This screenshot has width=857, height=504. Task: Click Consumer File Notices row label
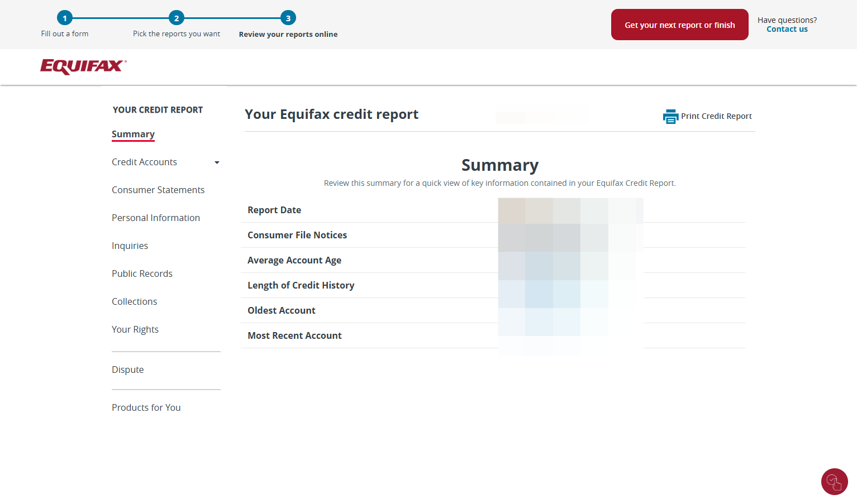(x=297, y=235)
